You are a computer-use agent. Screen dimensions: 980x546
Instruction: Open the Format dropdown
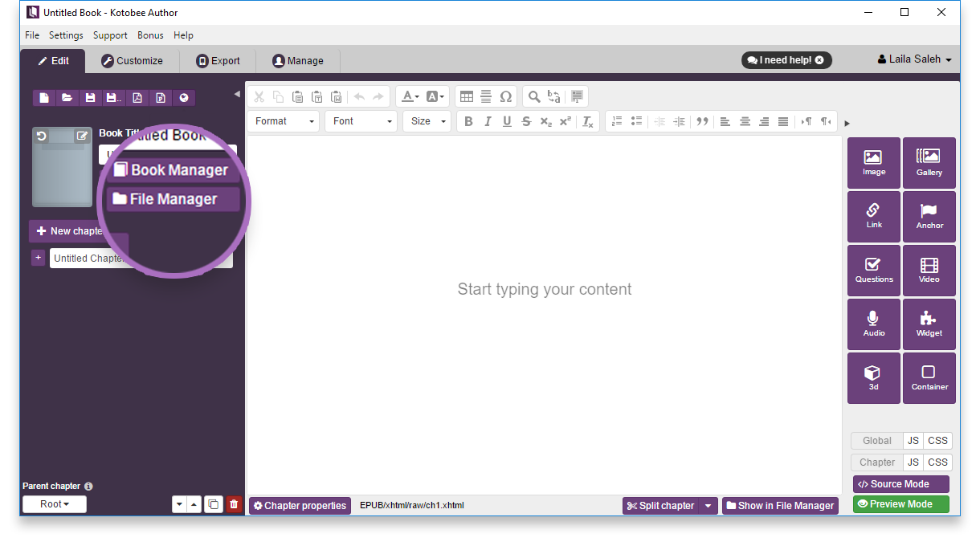pyautogui.click(x=284, y=121)
